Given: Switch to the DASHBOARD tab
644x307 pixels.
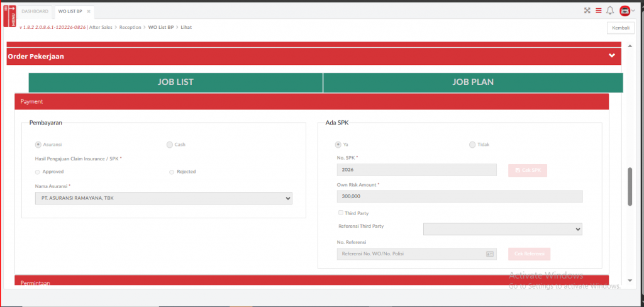Looking at the screenshot, I should click(35, 11).
